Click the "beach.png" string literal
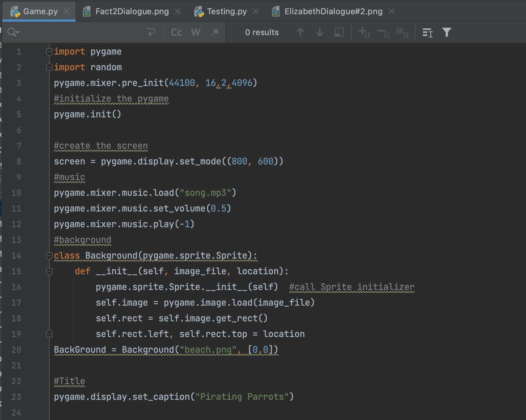 coord(208,350)
